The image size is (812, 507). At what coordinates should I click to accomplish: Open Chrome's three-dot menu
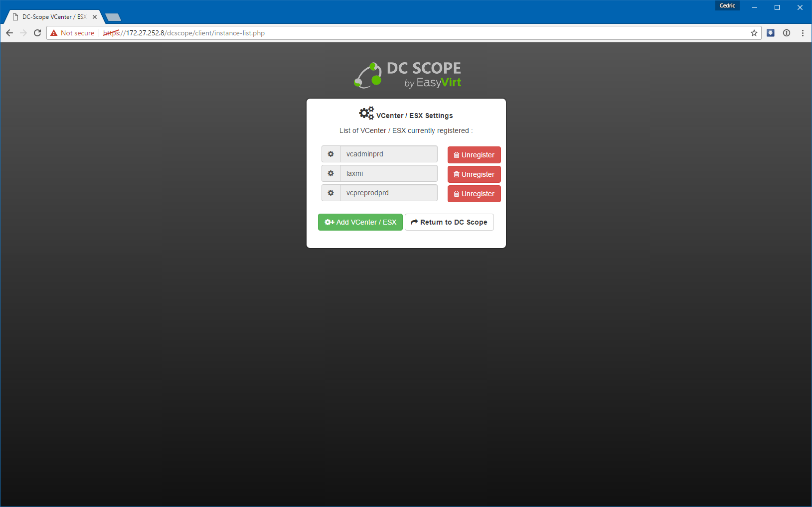(x=802, y=33)
